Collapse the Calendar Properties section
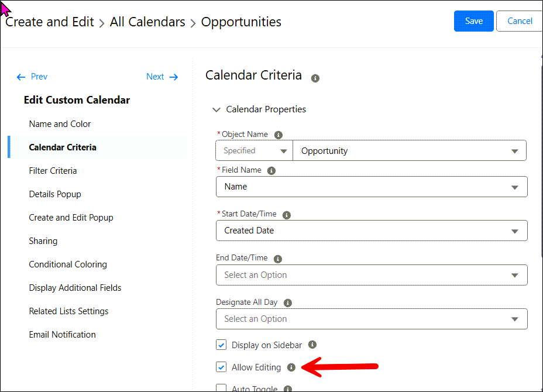This screenshot has width=543, height=392. point(216,109)
